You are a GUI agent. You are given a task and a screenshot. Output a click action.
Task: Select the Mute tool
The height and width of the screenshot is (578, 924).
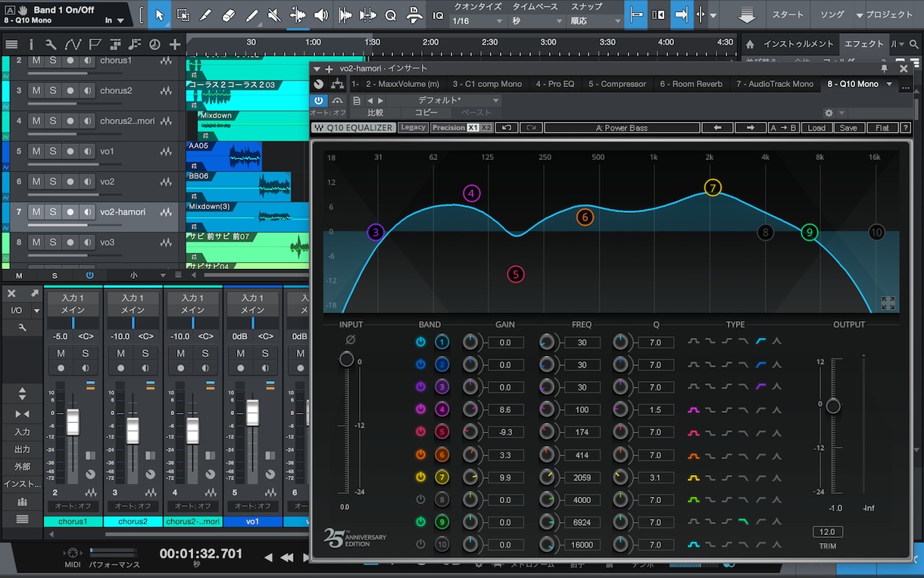(275, 14)
